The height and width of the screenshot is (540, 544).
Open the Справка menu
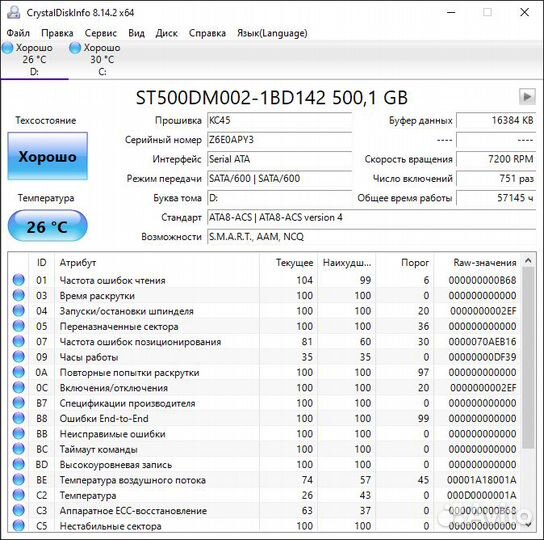click(x=207, y=33)
